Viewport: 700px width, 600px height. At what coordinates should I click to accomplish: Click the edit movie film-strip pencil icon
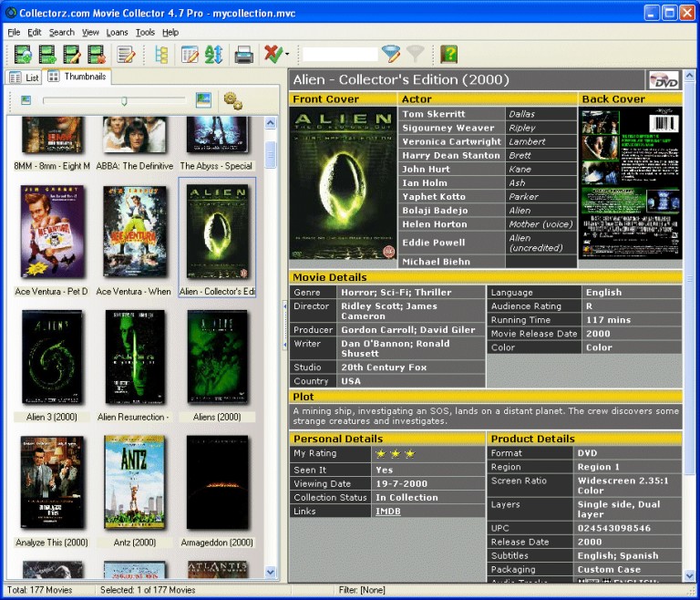72,55
